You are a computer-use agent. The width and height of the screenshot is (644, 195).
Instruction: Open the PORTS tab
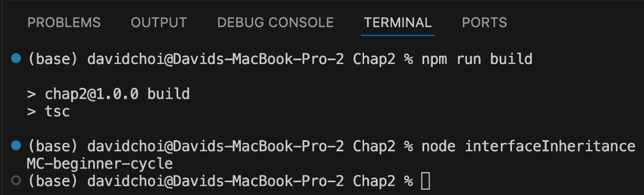click(x=484, y=23)
